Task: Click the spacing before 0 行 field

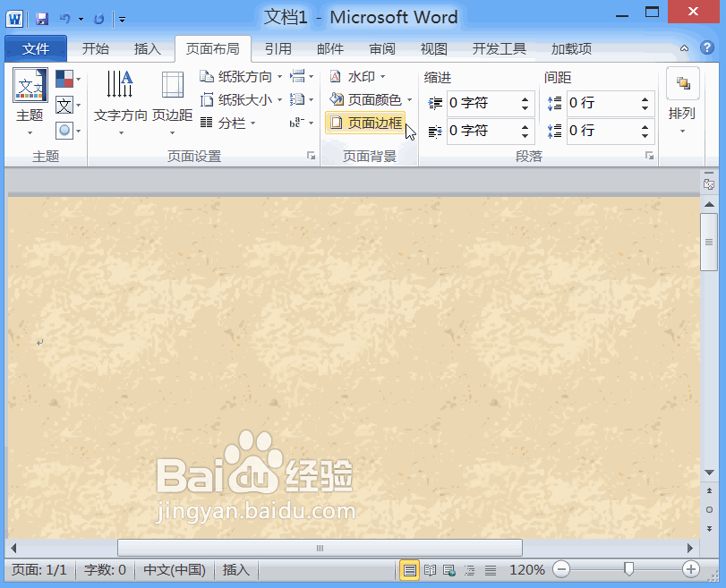Action: (x=602, y=103)
